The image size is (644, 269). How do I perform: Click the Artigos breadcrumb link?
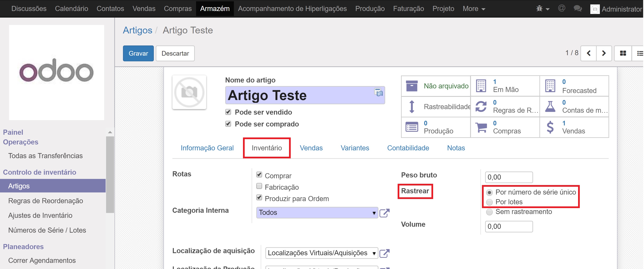pos(137,30)
